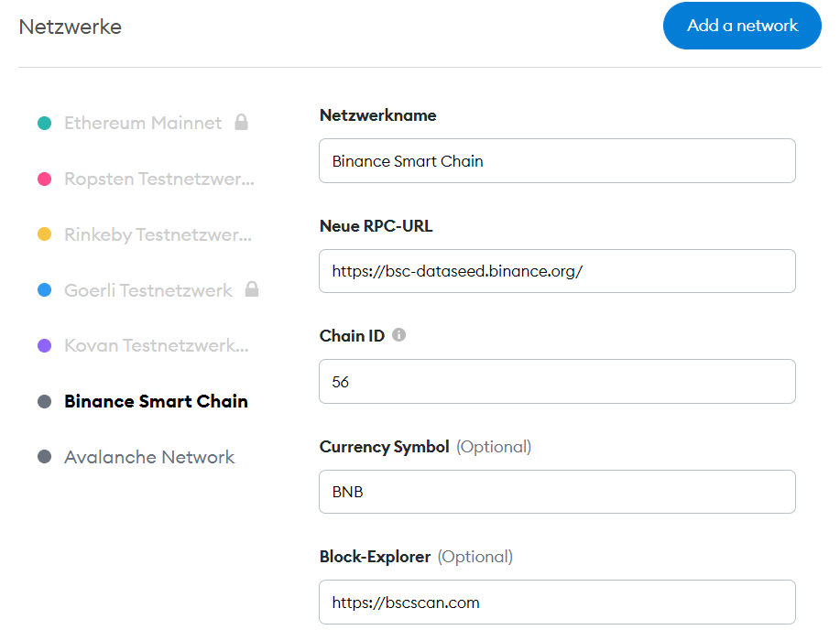
Task: Click the Add a network button
Action: 742,26
